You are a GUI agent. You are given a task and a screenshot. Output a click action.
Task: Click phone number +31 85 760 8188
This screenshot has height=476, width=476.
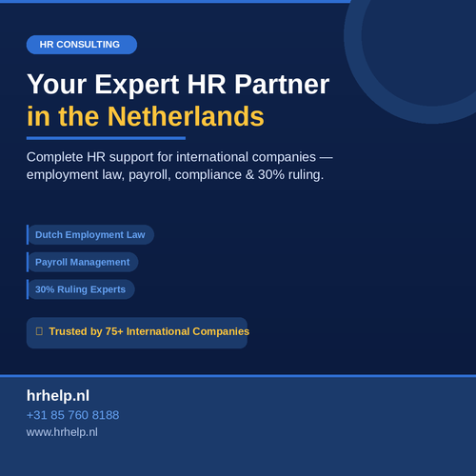[x=73, y=415]
